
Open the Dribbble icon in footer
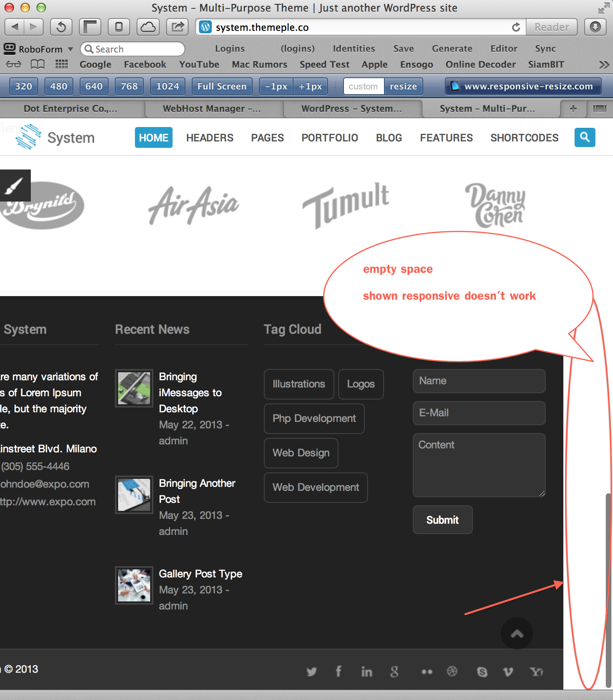[452, 671]
